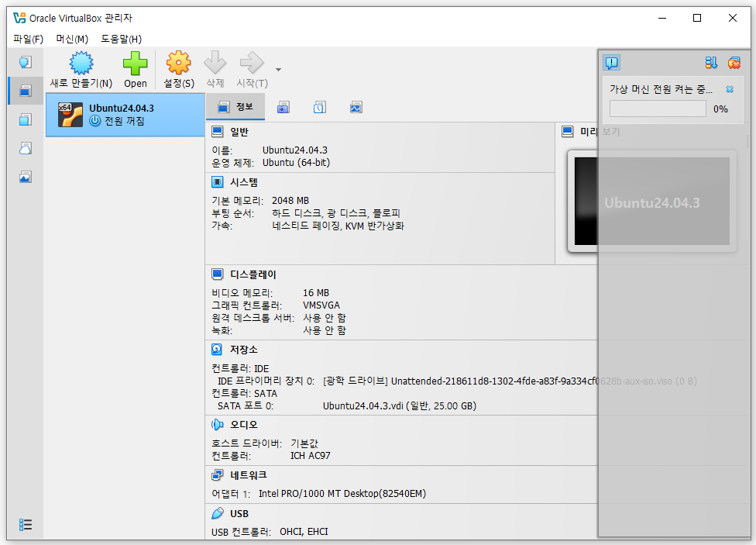Click the 시작(T) start arrow icon
Image resolution: width=756 pixels, height=545 pixels.
coord(252,64)
